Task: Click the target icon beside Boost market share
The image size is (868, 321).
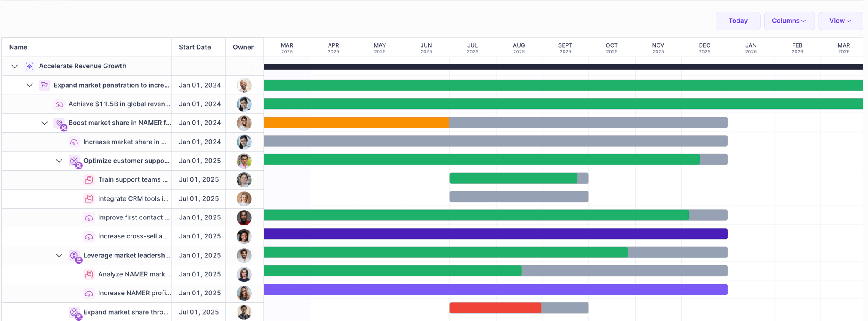Action: tap(60, 123)
